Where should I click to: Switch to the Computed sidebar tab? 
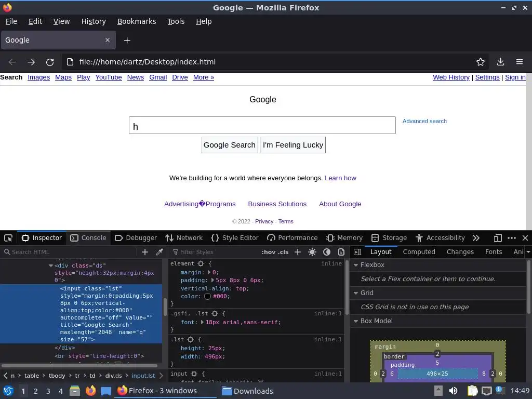(x=419, y=252)
